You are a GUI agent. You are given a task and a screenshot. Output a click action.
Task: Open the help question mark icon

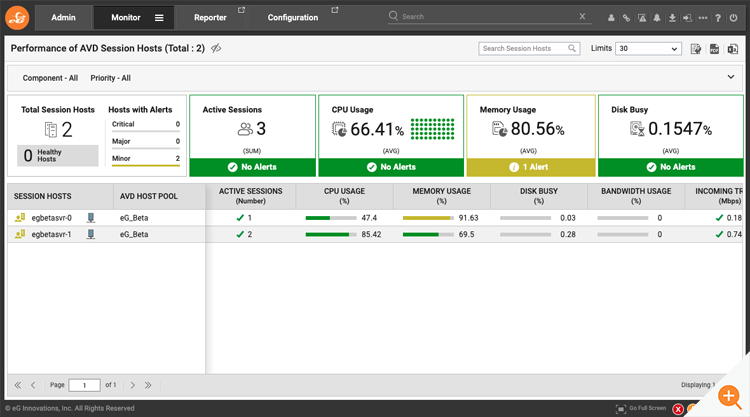(718, 18)
